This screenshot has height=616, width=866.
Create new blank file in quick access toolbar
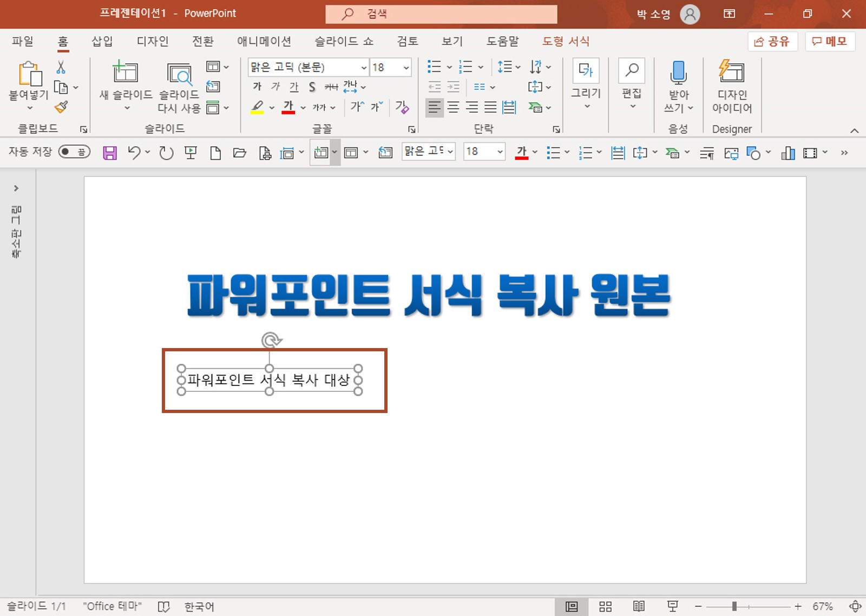215,153
